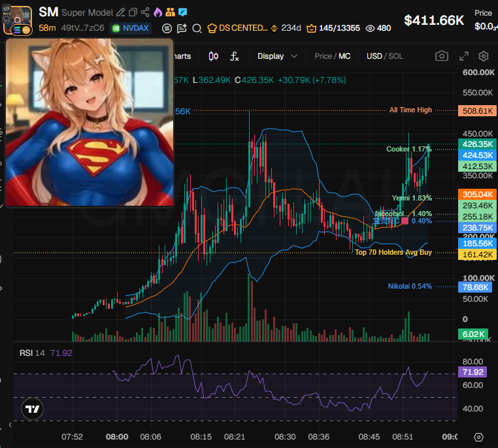Click the 508.61K orange price tag
The height and width of the screenshot is (448, 498).
pos(477,111)
